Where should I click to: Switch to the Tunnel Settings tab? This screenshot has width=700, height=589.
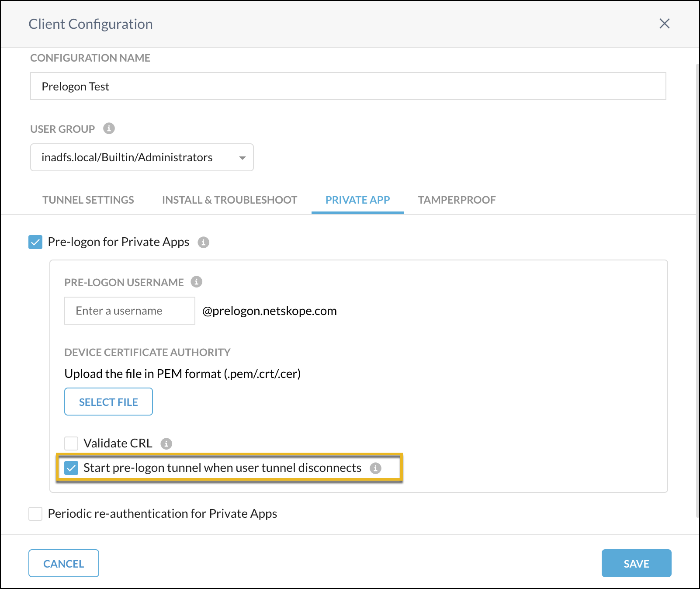[88, 200]
